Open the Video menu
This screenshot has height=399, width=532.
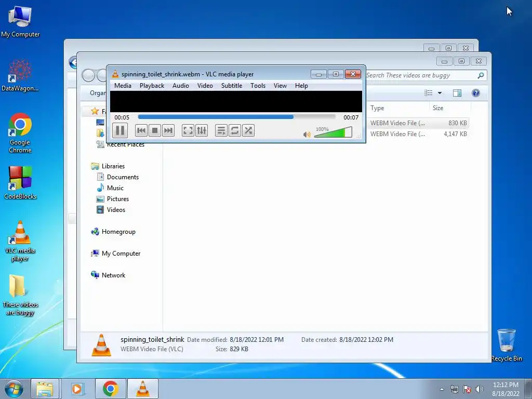click(x=205, y=86)
